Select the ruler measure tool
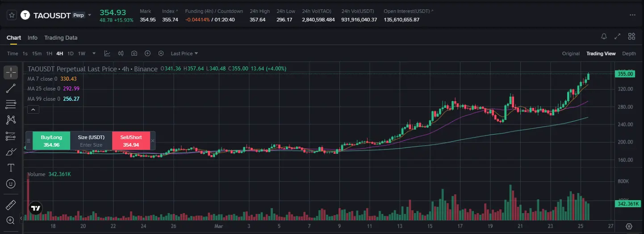Screen dimensions: 644x234 [x=11, y=205]
